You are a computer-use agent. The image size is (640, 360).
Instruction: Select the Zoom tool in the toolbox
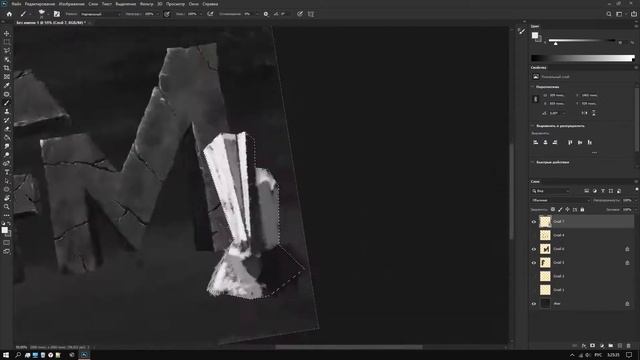[x=7, y=207]
